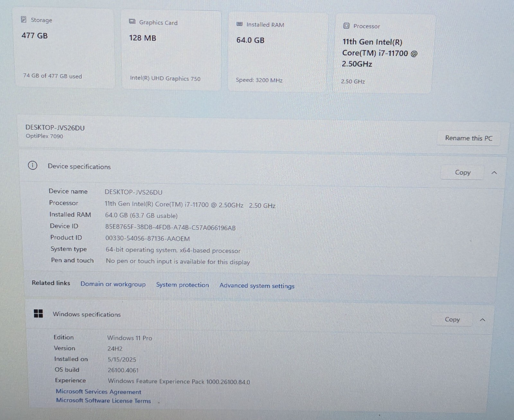Click the Windows logo icon
This screenshot has height=420, width=514.
pyautogui.click(x=38, y=314)
